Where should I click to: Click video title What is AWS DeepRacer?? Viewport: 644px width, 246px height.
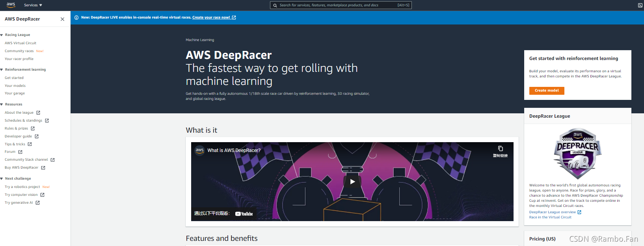tap(234, 150)
